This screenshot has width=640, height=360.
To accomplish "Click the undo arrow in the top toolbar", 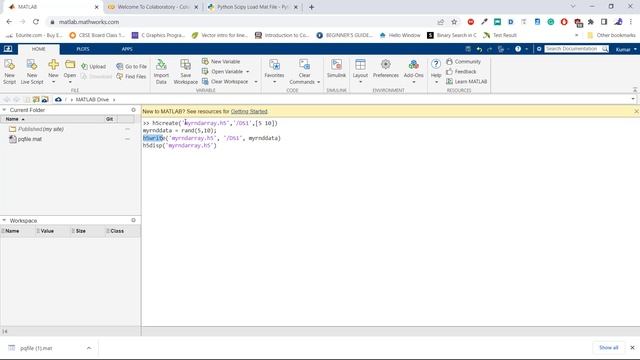I will pos(479,49).
